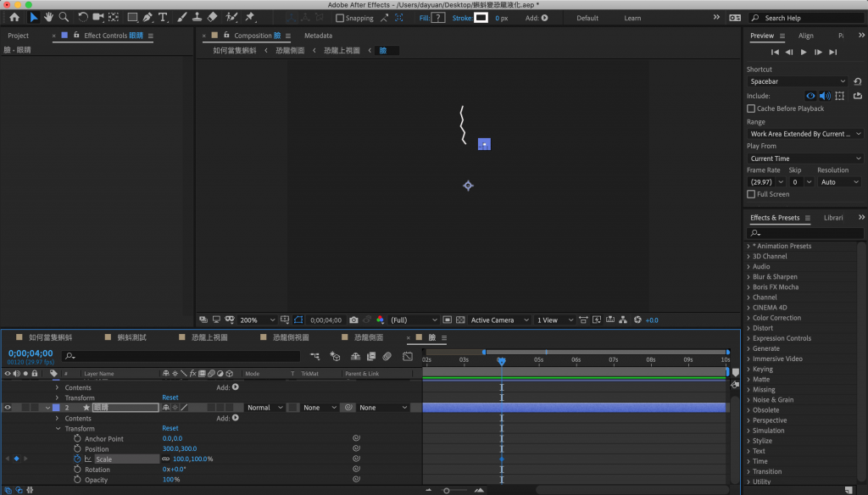Select the Zoom magnifier tool
This screenshot has width=868, height=495.
click(64, 17)
